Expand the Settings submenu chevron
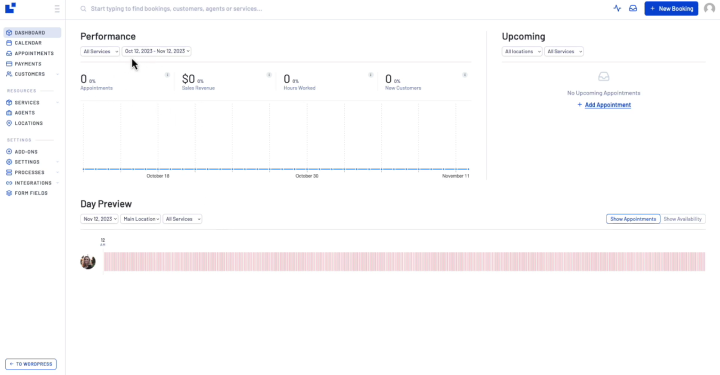720x375 pixels. (57, 162)
